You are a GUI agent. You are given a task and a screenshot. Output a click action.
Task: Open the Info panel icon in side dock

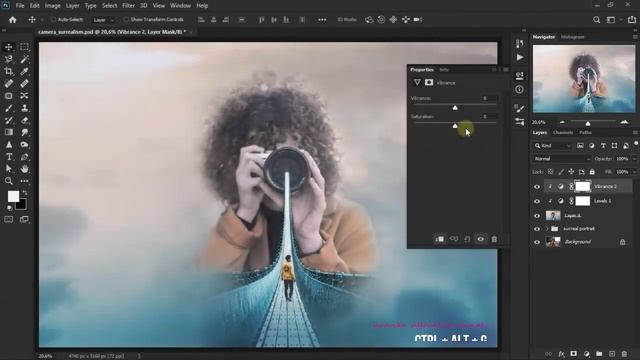[519, 89]
